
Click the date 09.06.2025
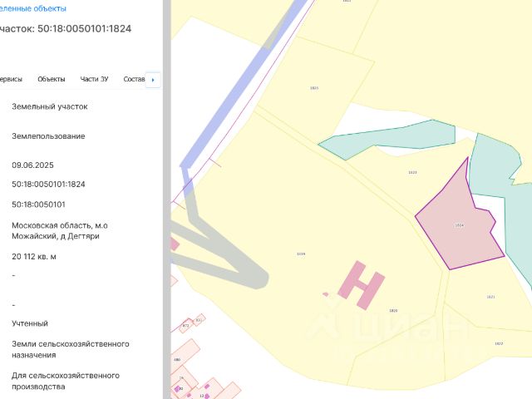pos(32,165)
